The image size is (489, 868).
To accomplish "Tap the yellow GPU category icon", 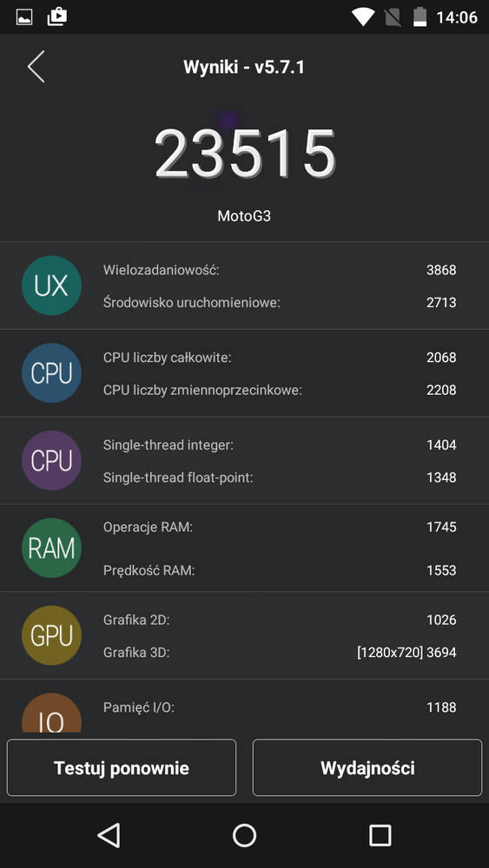I will (51, 635).
